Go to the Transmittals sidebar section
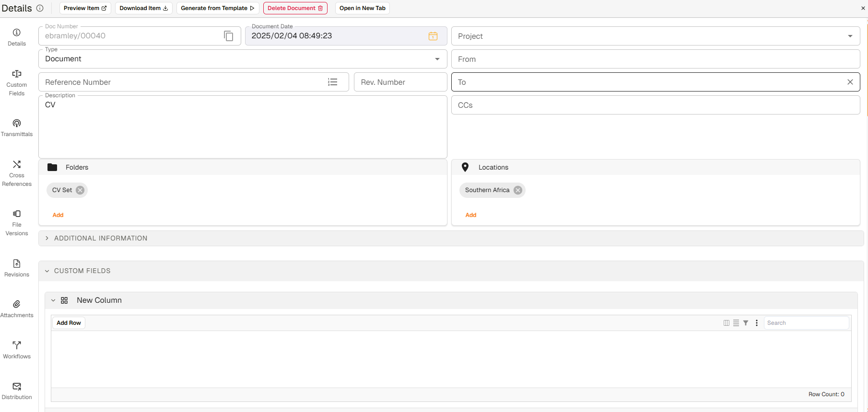Screen dimensions: 868x412 (x=17, y=128)
